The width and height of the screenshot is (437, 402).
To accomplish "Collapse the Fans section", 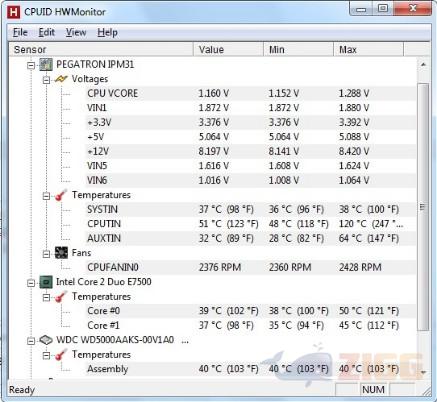I will click(x=46, y=254).
